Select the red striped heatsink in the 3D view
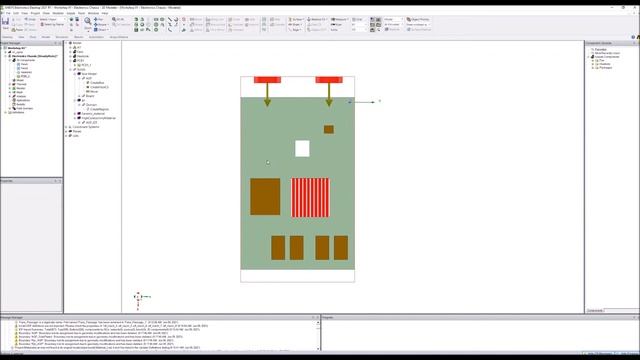This screenshot has height=360, width=640. pos(310,197)
